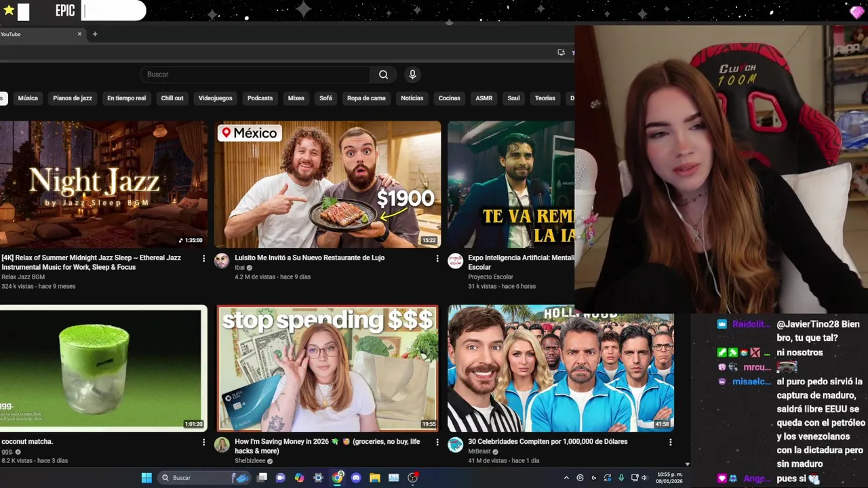Click username Raidolit in chat overlay

click(751, 324)
